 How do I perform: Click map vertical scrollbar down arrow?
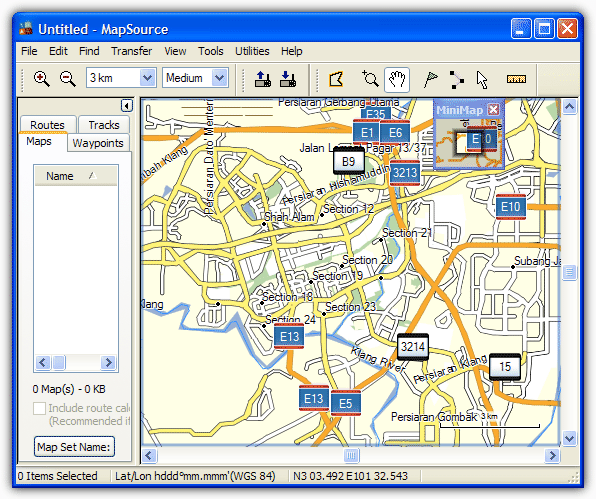569,438
